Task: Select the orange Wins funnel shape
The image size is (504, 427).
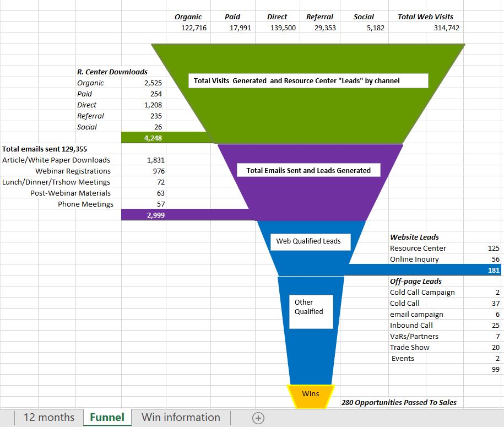Action: click(x=311, y=398)
